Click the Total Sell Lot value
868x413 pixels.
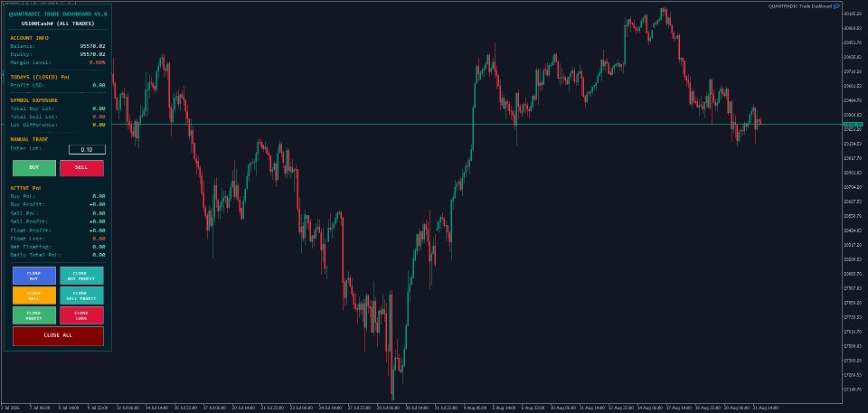click(x=99, y=117)
